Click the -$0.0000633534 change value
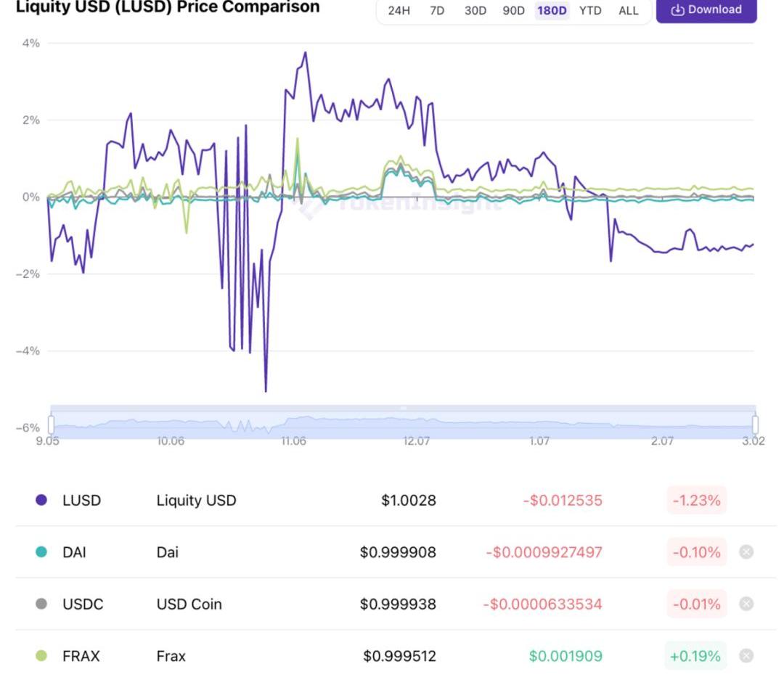This screenshot has height=677, width=784. tap(542, 604)
